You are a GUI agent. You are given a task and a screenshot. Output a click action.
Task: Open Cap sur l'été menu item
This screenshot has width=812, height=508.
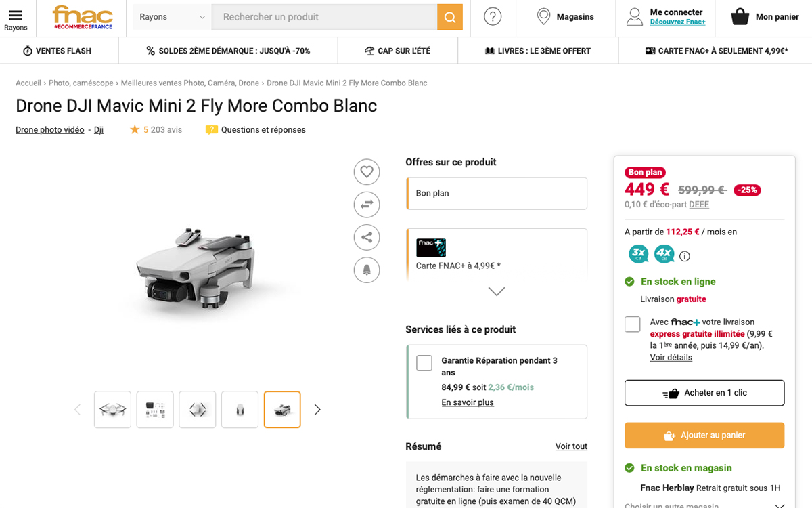point(397,51)
